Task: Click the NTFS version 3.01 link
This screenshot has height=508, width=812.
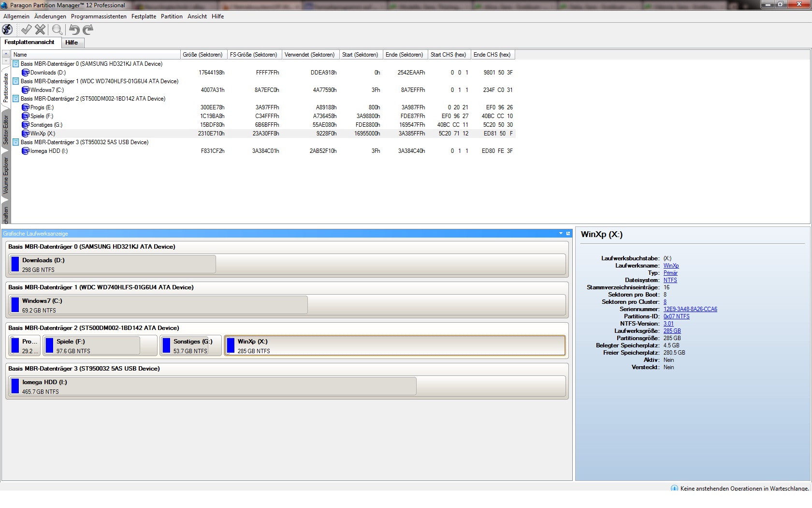Action: [668, 324]
